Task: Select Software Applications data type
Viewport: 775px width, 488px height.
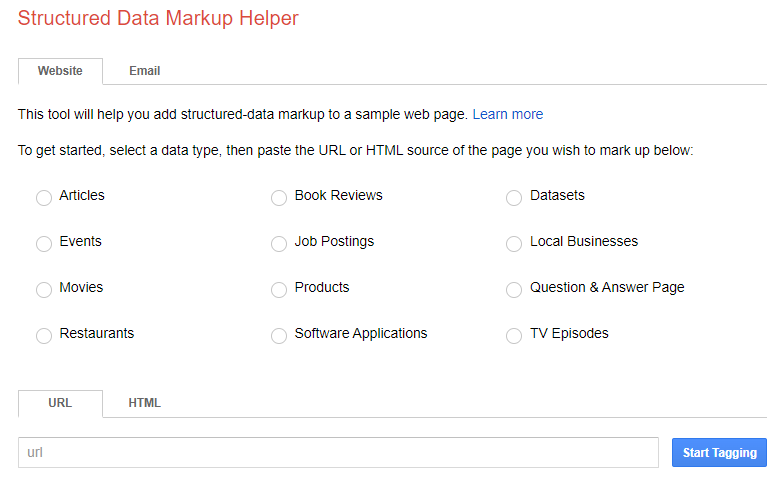Action: click(x=279, y=336)
